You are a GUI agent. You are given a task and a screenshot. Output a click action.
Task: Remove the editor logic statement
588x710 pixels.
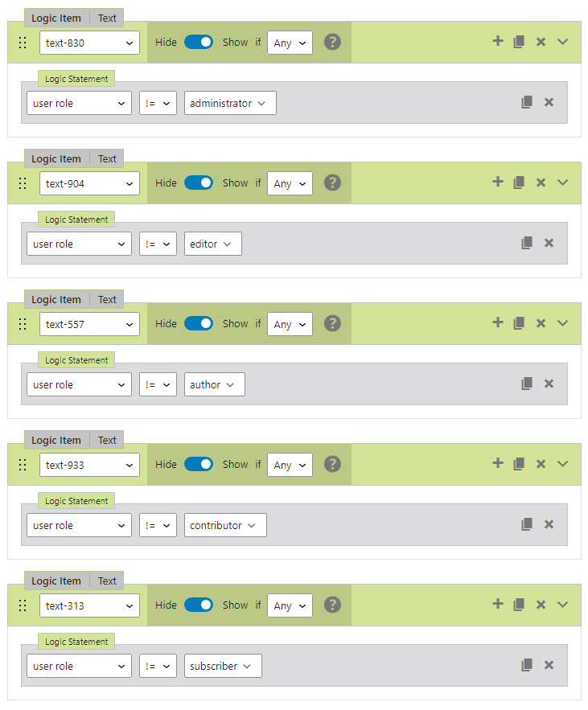click(549, 243)
